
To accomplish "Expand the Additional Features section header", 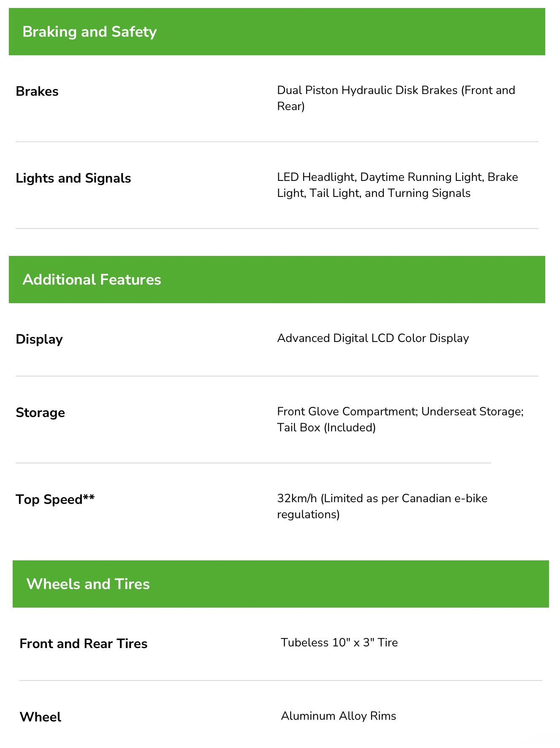I will tap(277, 280).
